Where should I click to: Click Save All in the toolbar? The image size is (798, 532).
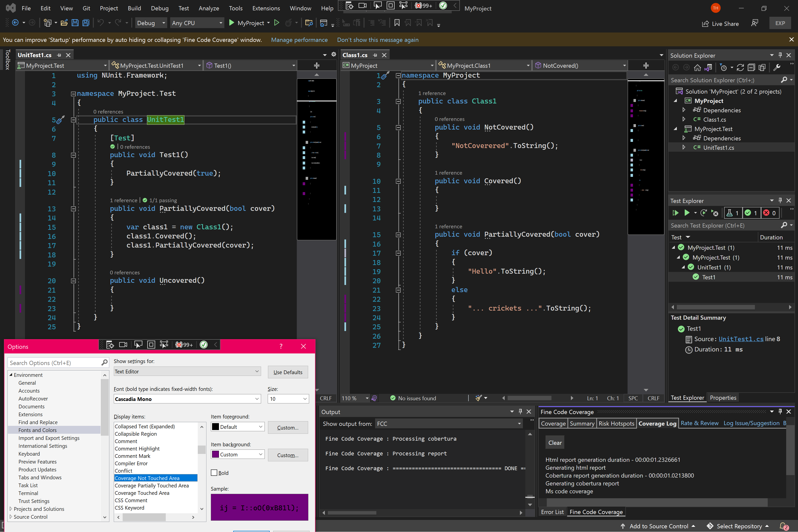coord(86,23)
